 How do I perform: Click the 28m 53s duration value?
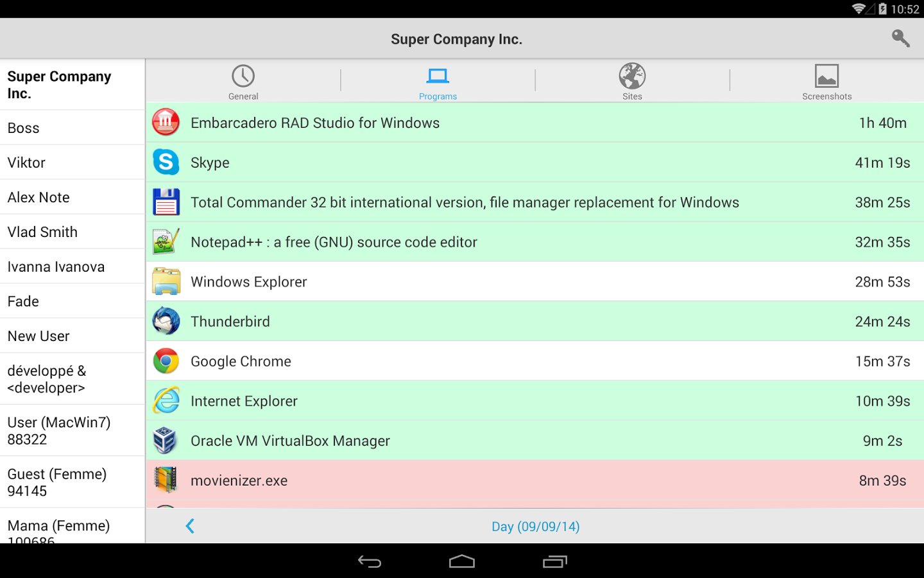(x=883, y=282)
